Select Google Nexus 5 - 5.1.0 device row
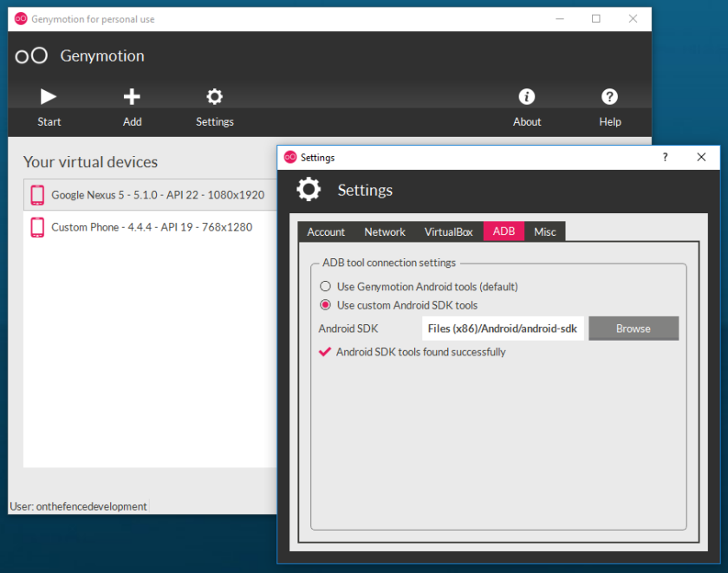 tap(151, 195)
